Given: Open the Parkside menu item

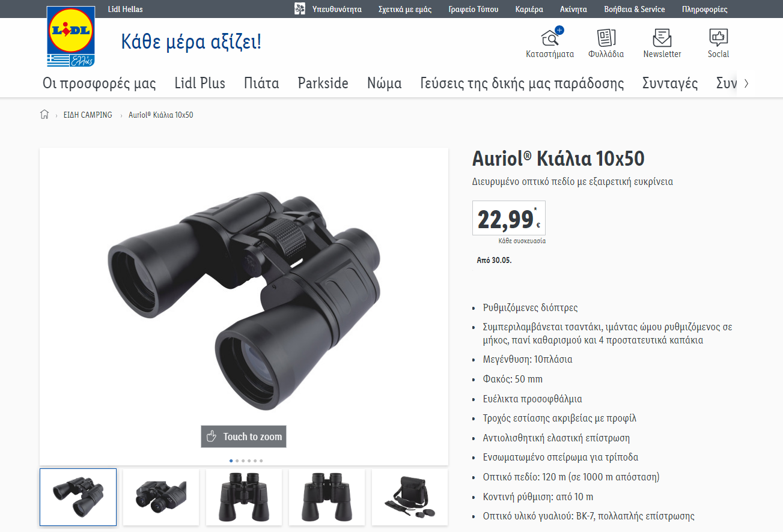Looking at the screenshot, I should point(323,83).
